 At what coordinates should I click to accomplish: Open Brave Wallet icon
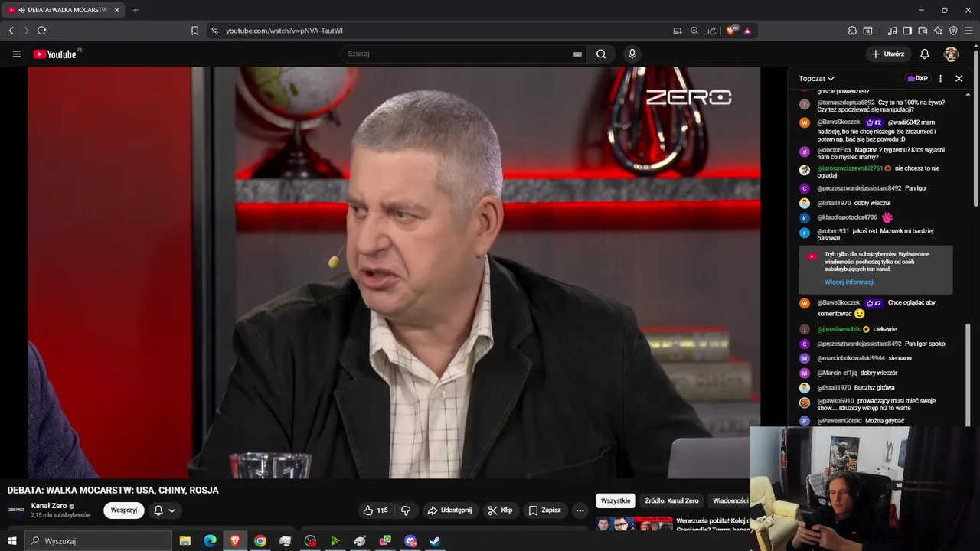click(x=923, y=31)
